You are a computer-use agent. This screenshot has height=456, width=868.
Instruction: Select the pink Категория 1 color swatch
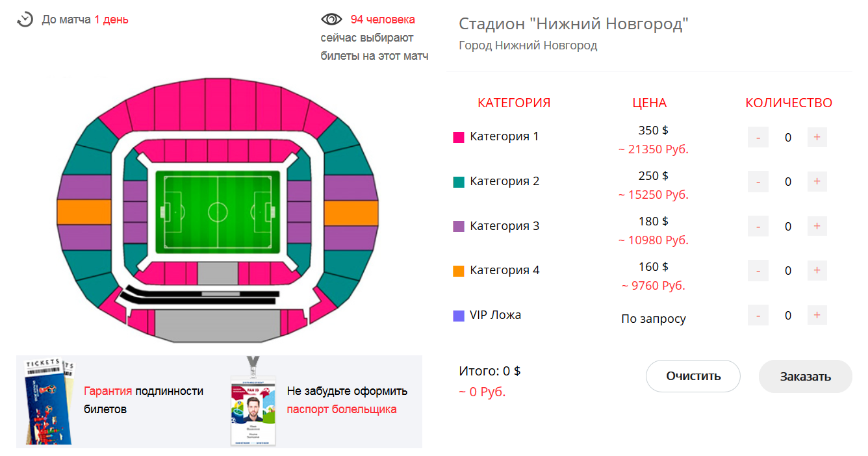tap(459, 137)
